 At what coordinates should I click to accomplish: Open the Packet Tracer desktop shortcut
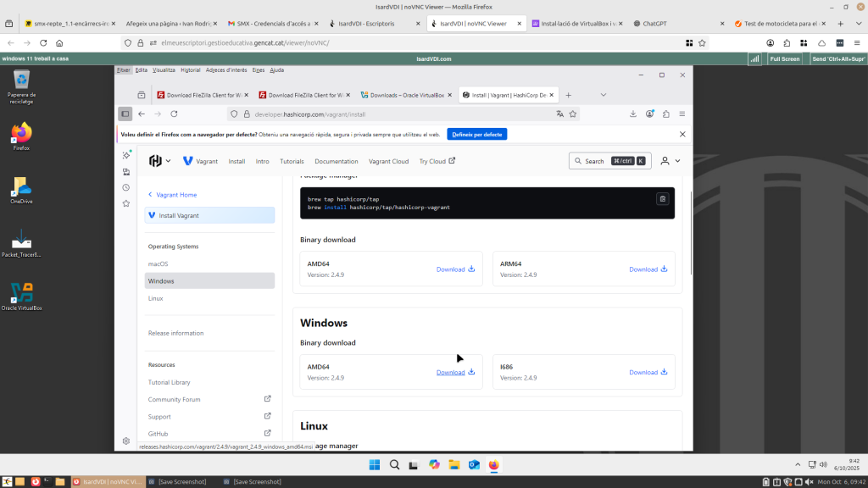[x=21, y=241]
